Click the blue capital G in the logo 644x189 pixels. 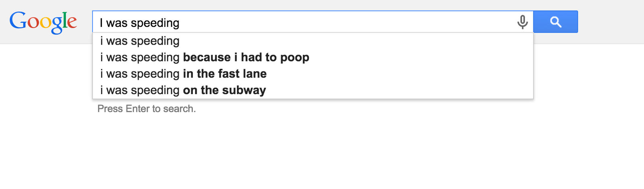[18, 21]
